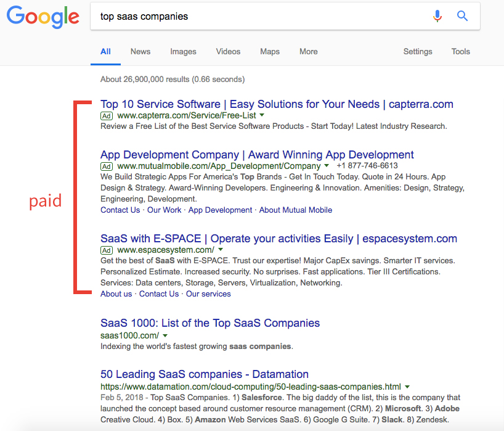
Task: Expand the arrow next to datamation.com URL
Action: coord(407,387)
